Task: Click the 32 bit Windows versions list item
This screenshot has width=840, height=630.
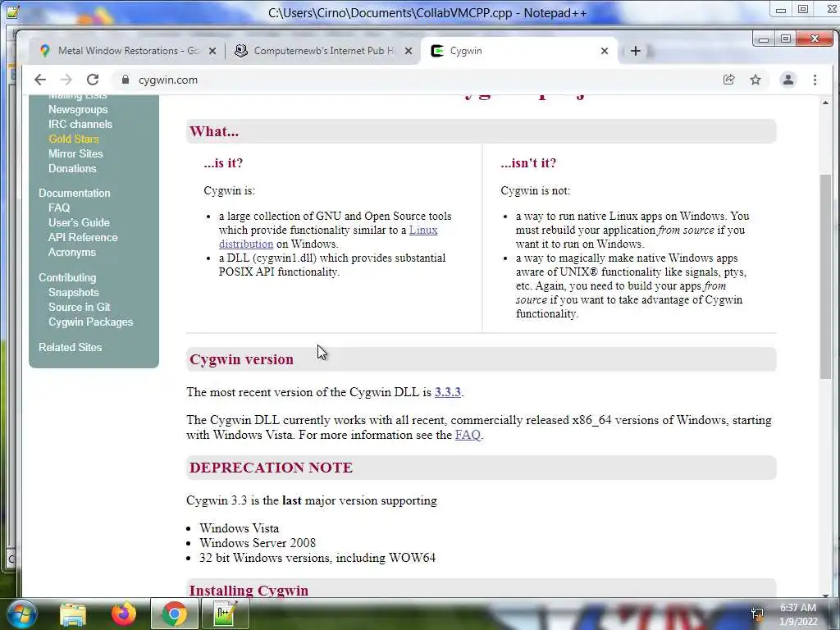Action: [317, 558]
